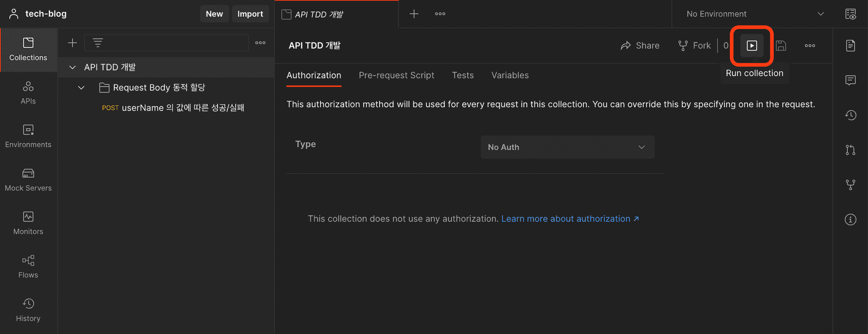Collapse the API TDD 개발 collection
Image resolution: width=868 pixels, height=334 pixels.
[x=73, y=67]
